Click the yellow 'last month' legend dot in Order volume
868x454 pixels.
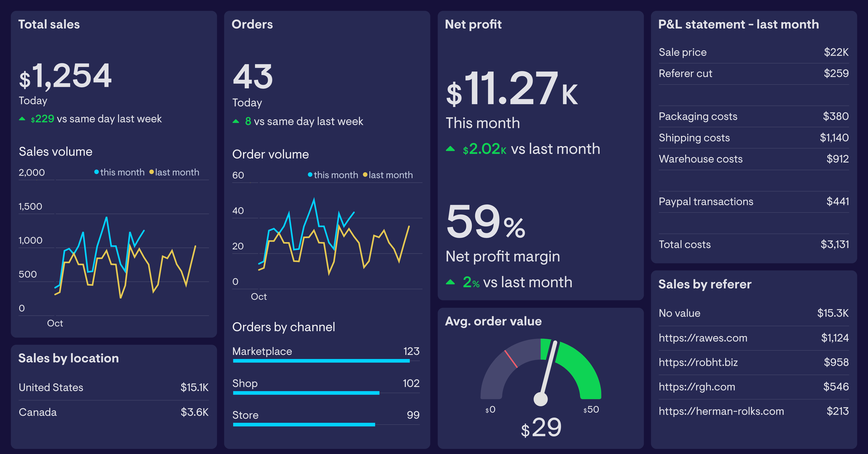click(x=365, y=175)
